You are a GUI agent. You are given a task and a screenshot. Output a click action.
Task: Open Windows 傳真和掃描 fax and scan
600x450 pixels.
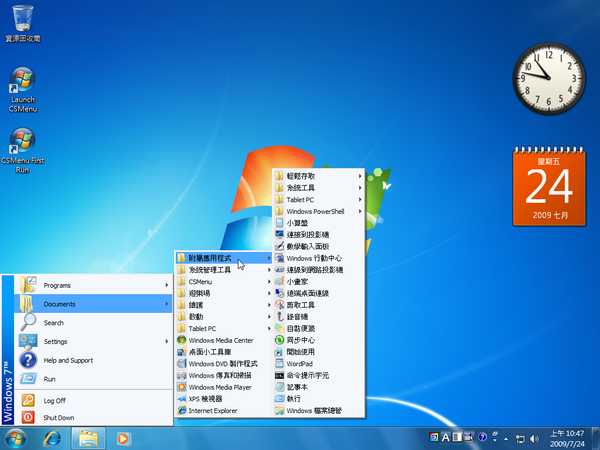tap(223, 375)
